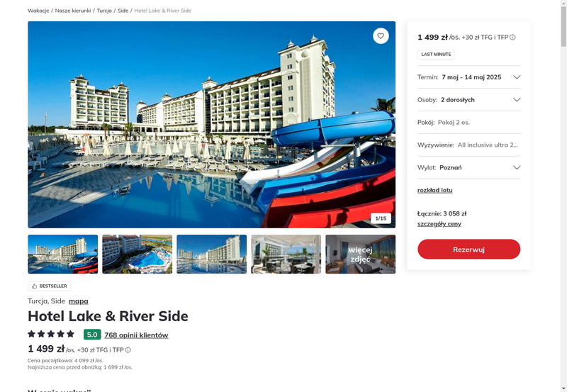Select the green 5.0 score badge

click(92, 335)
